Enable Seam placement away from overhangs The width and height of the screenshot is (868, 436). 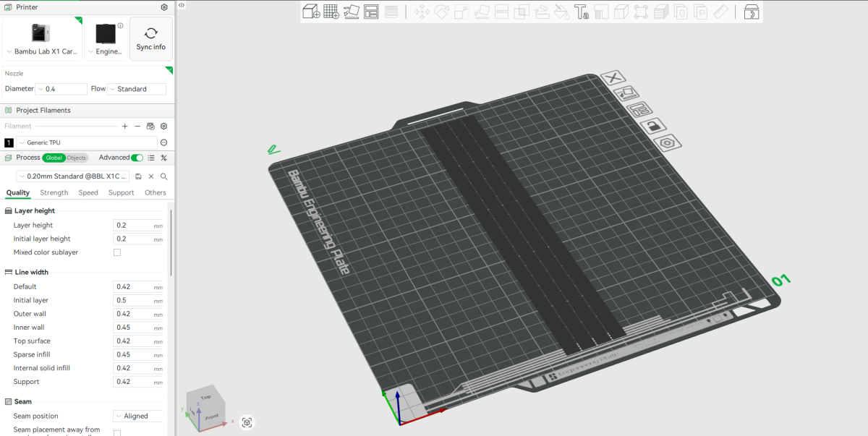(x=117, y=432)
